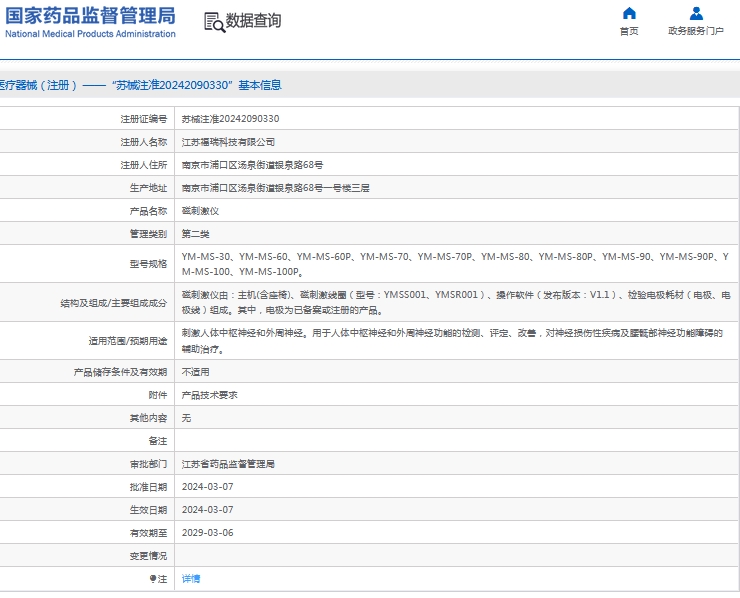The image size is (740, 598).
Task: Select the structure description starting 磁刺激仪由
Action: click(x=456, y=303)
